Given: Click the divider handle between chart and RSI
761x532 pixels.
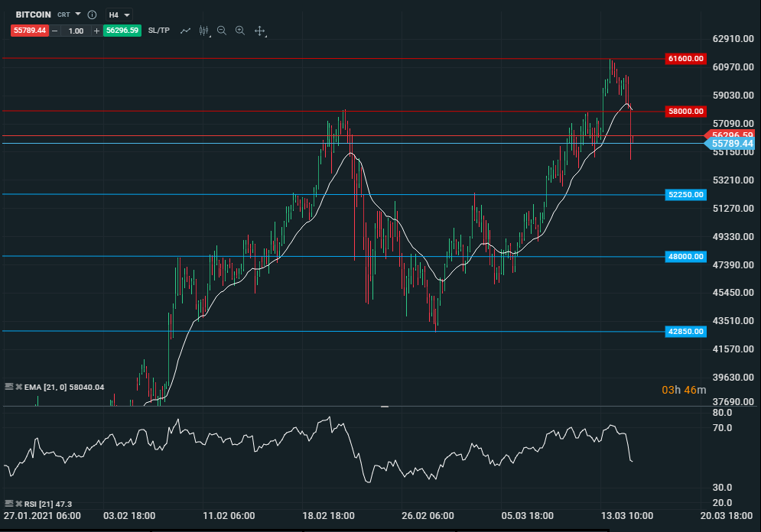Looking at the screenshot, I should coord(385,407).
